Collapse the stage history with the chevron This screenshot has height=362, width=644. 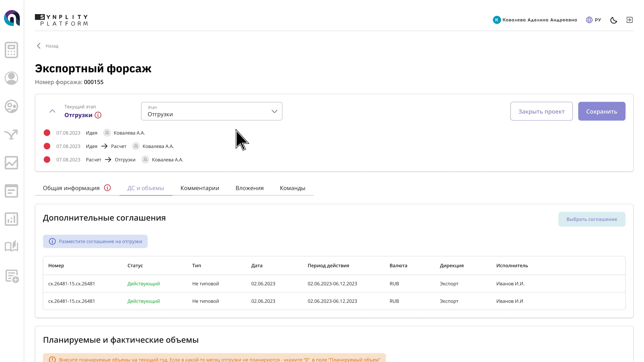point(52,111)
